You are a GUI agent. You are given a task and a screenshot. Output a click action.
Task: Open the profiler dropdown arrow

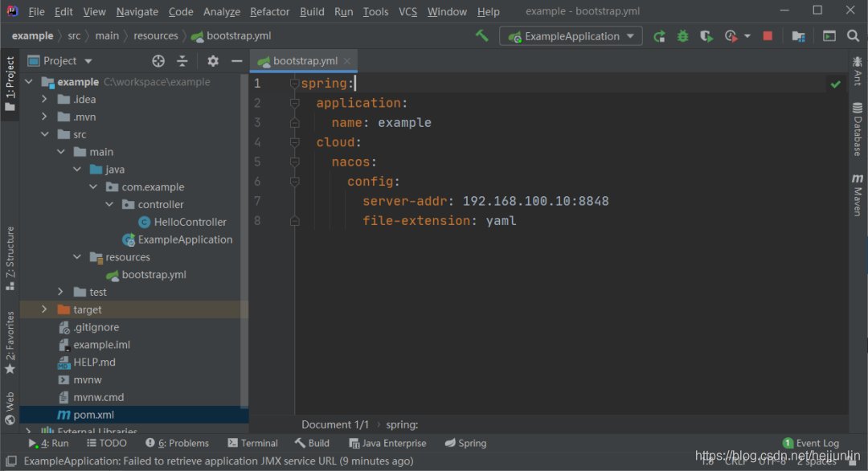coord(747,36)
